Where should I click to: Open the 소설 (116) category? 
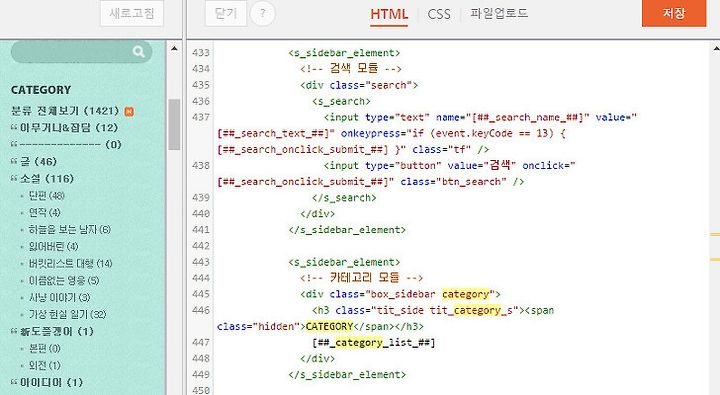coord(47,179)
